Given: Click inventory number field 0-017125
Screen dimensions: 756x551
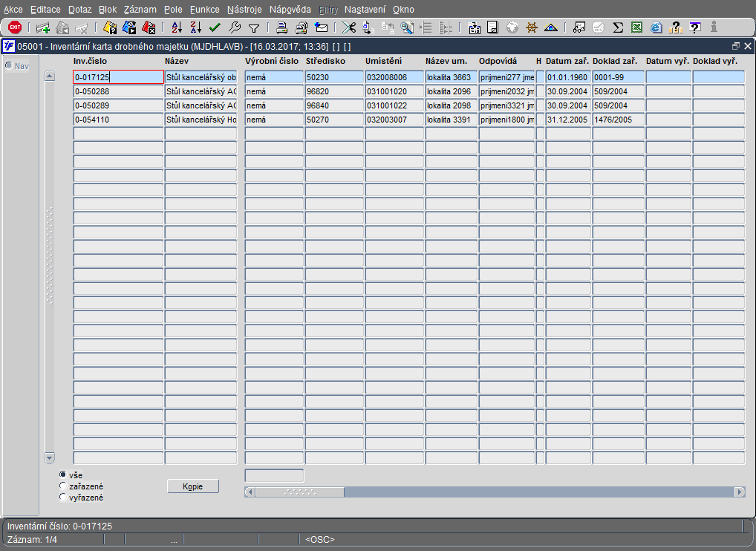Looking at the screenshot, I should tap(118, 77).
